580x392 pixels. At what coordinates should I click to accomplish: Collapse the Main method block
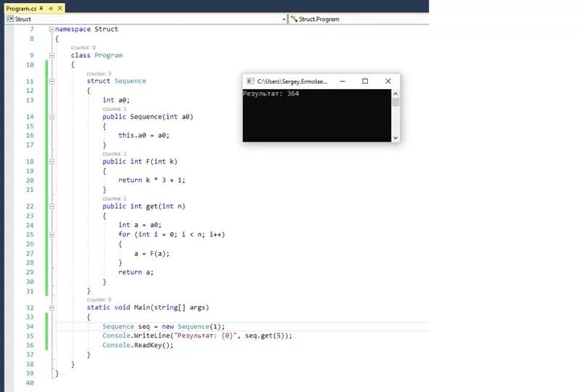[51, 308]
